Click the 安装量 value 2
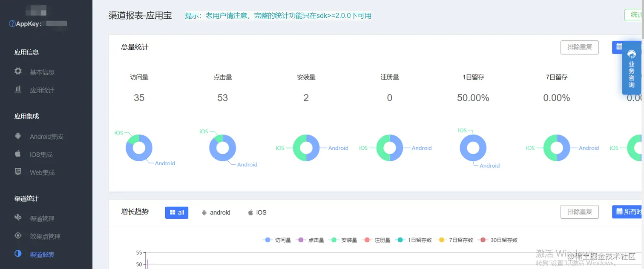Image resolution: width=644 pixels, height=269 pixels. click(x=306, y=98)
